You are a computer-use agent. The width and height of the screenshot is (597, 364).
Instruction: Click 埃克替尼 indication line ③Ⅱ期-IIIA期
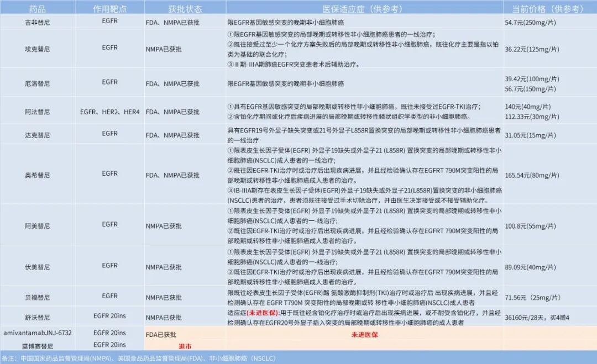click(x=294, y=64)
